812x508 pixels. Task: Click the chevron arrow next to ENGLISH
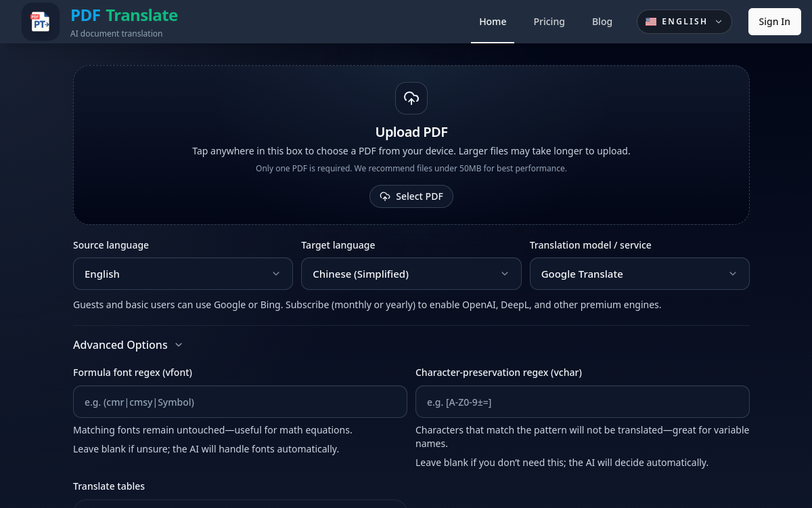coord(719,22)
